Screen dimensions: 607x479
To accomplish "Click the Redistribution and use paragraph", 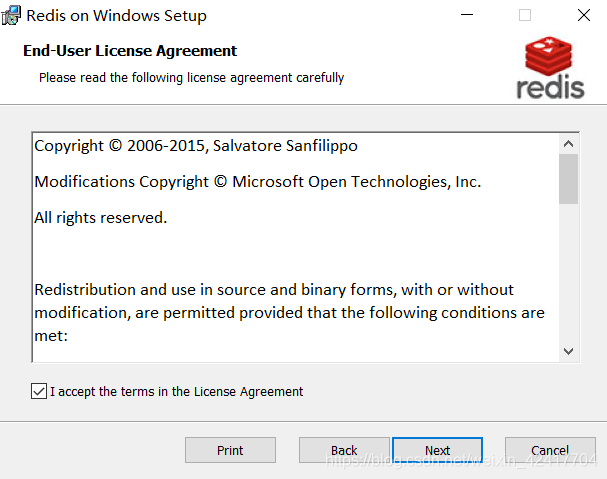I will click(289, 312).
